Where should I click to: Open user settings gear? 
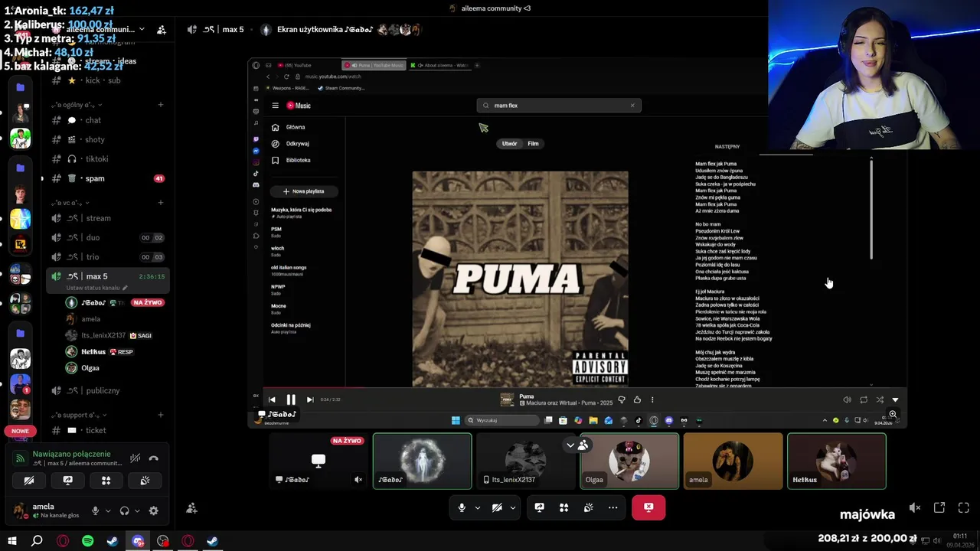click(153, 510)
